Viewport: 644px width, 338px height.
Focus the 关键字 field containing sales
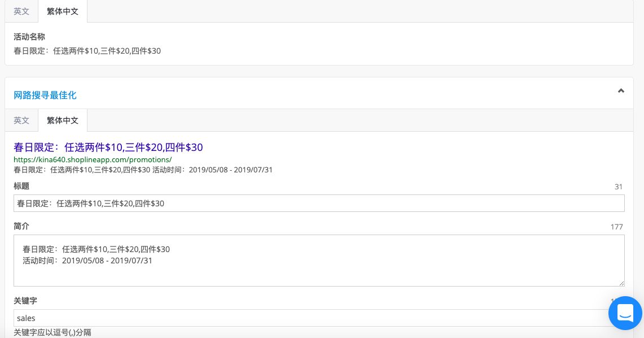pyautogui.click(x=312, y=318)
